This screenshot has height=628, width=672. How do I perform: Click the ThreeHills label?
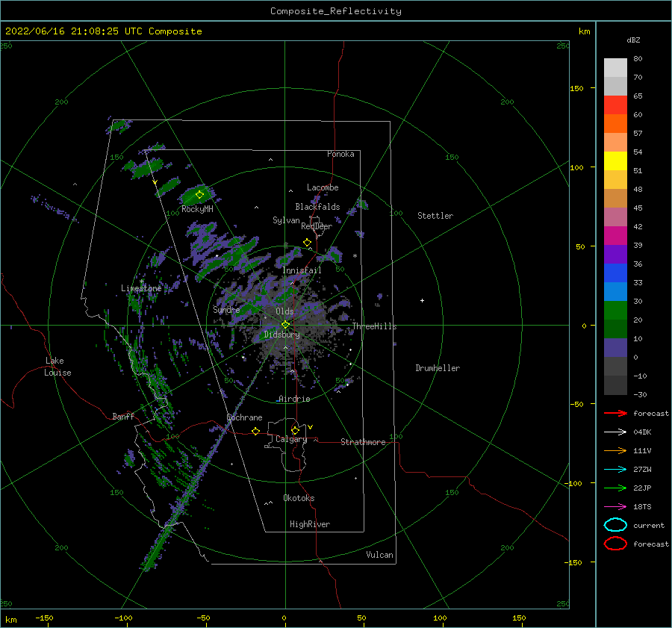pyautogui.click(x=375, y=326)
